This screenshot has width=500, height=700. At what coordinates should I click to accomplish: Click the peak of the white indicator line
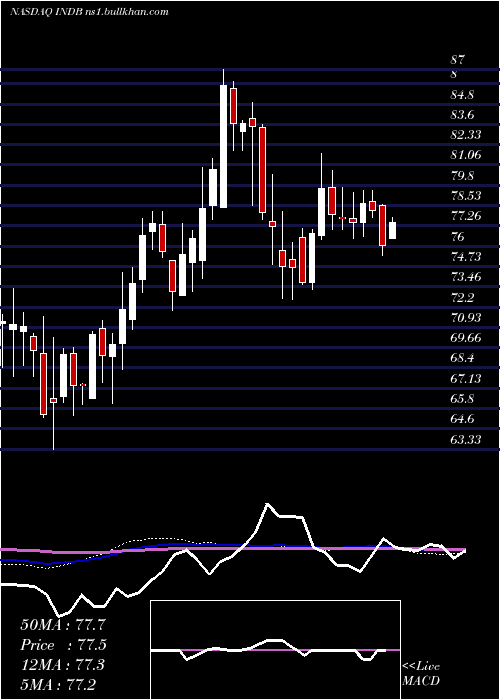[267, 504]
